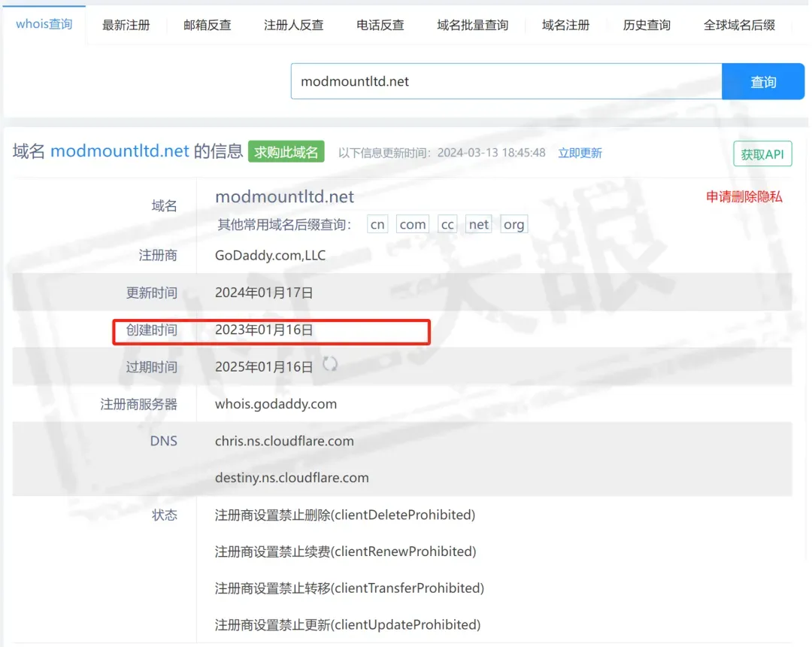Image resolution: width=812 pixels, height=647 pixels.
Task: Click the whois.godaddy.com server text
Action: click(x=276, y=404)
